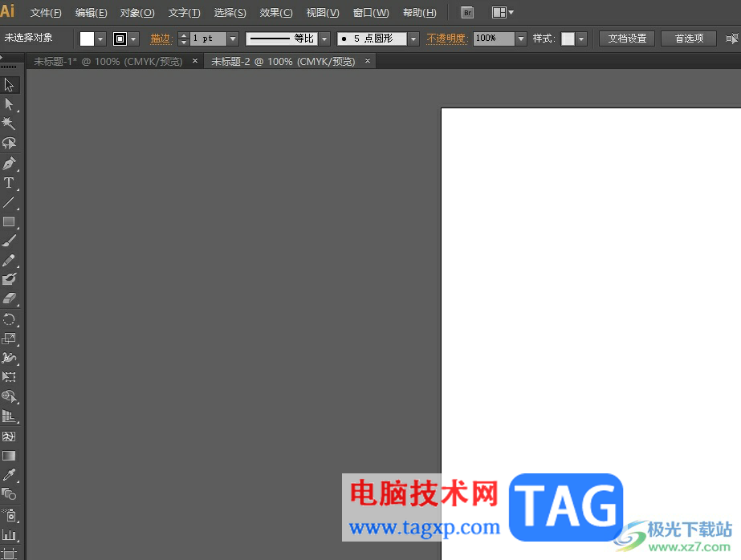Select the Blob Brush tool
Image resolution: width=741 pixels, height=560 pixels.
coord(9,279)
